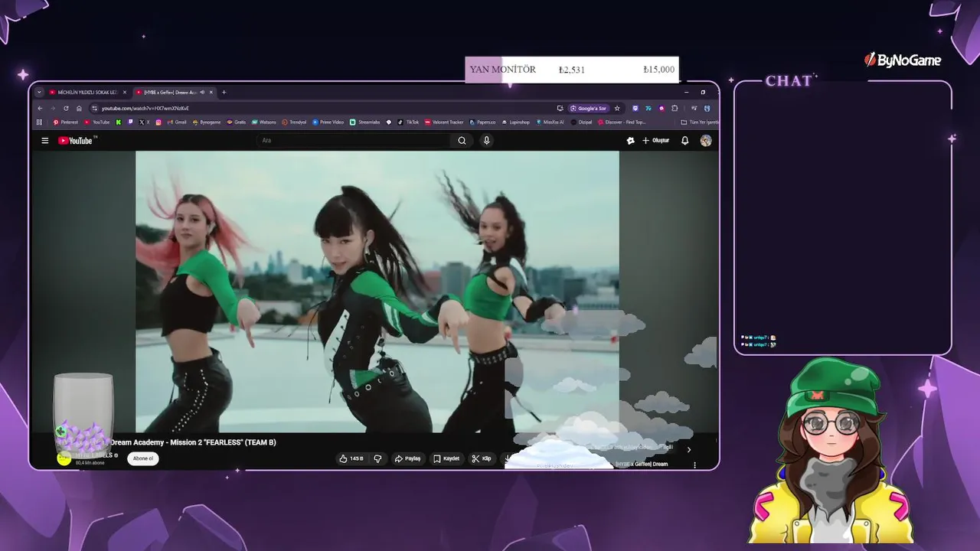The height and width of the screenshot is (551, 980).
Task: Go to YouTube home via logo
Action: (x=75, y=141)
